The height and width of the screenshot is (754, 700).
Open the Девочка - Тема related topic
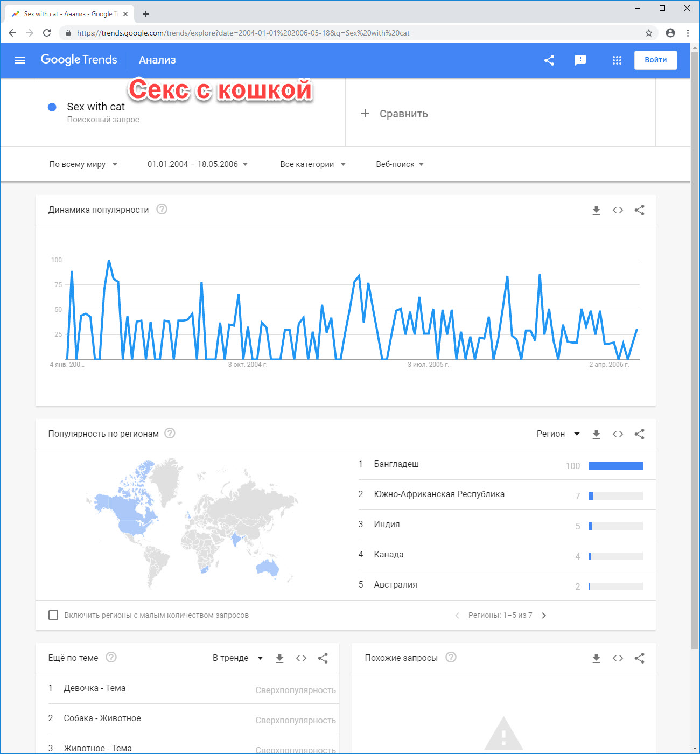coord(95,688)
